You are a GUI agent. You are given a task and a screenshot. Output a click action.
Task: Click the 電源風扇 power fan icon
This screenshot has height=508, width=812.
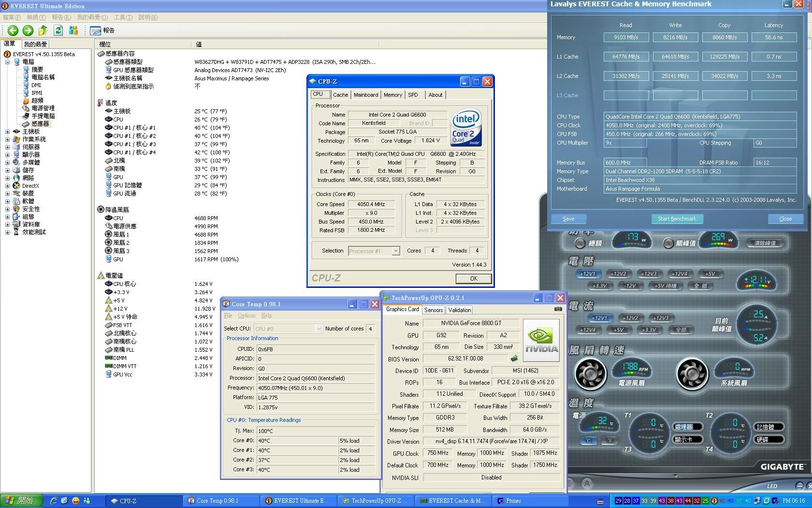[590, 374]
